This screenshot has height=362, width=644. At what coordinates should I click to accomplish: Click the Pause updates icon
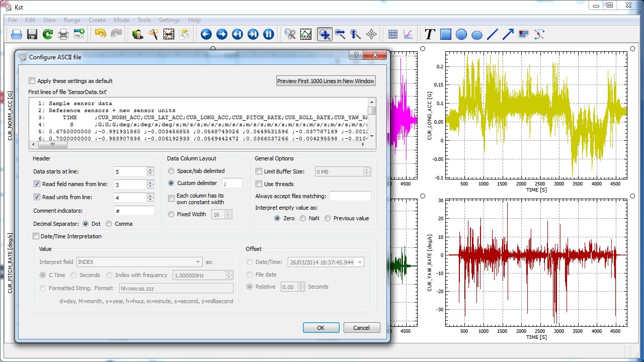point(268,34)
